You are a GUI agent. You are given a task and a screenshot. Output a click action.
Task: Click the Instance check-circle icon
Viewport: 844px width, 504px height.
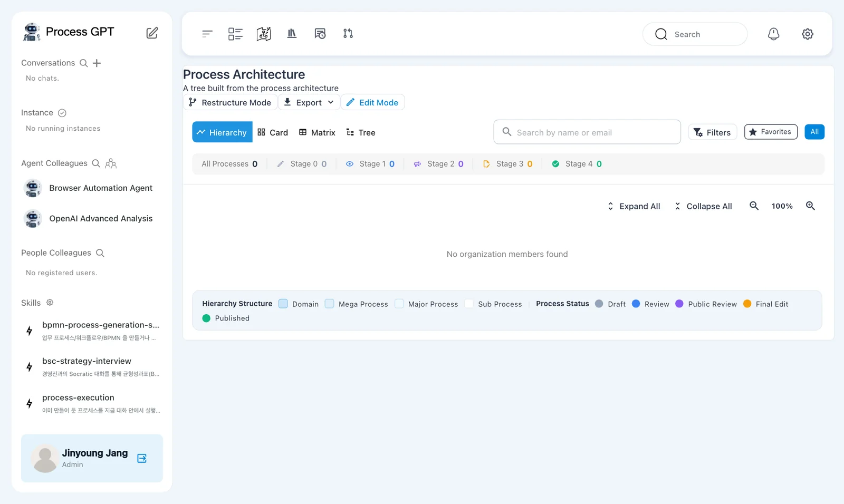(x=62, y=113)
